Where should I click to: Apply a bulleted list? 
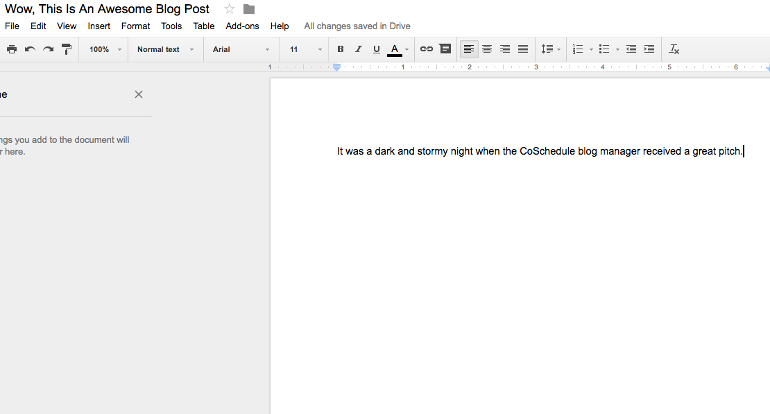click(604, 49)
